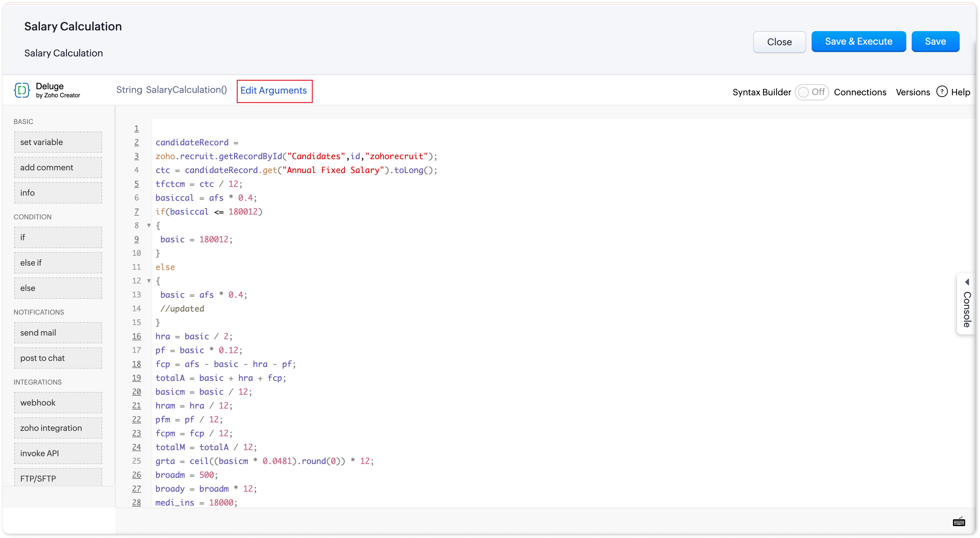Collapse the else block at line 12
The image size is (980, 538).
click(x=149, y=281)
